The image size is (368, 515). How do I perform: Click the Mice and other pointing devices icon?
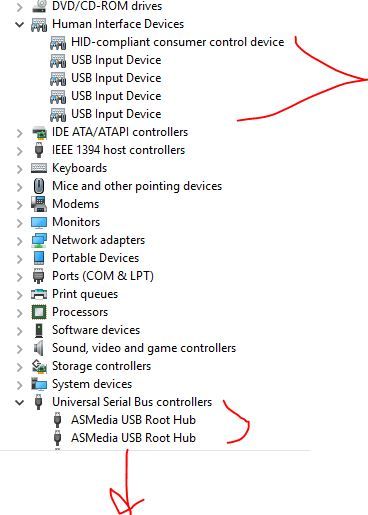pos(39,186)
